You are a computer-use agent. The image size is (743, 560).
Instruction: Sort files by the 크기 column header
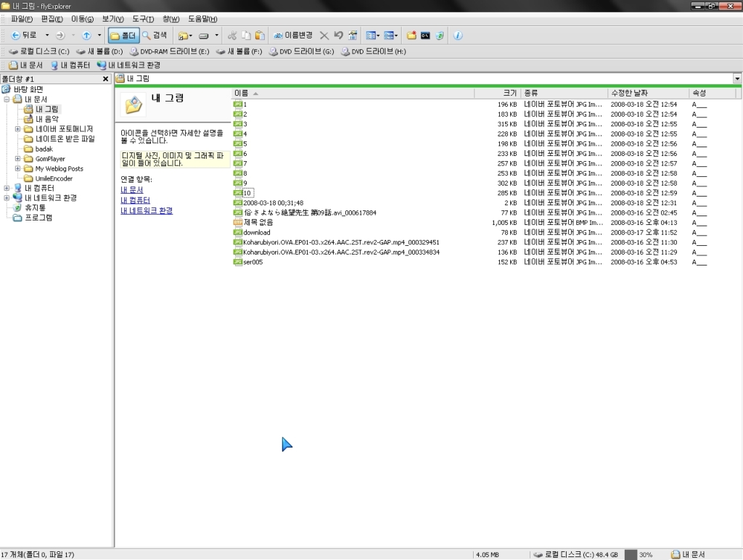pyautogui.click(x=498, y=94)
